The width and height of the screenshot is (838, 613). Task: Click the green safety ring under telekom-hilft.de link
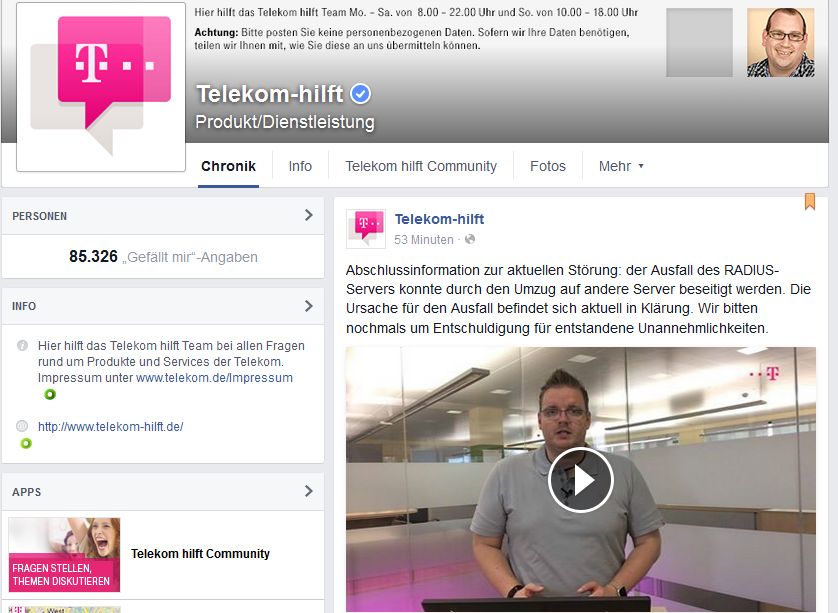(x=26, y=444)
